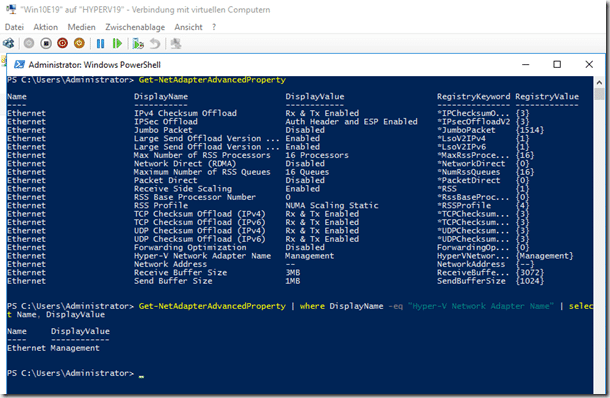Click 'IPSec Offload' entry

(x=166, y=121)
